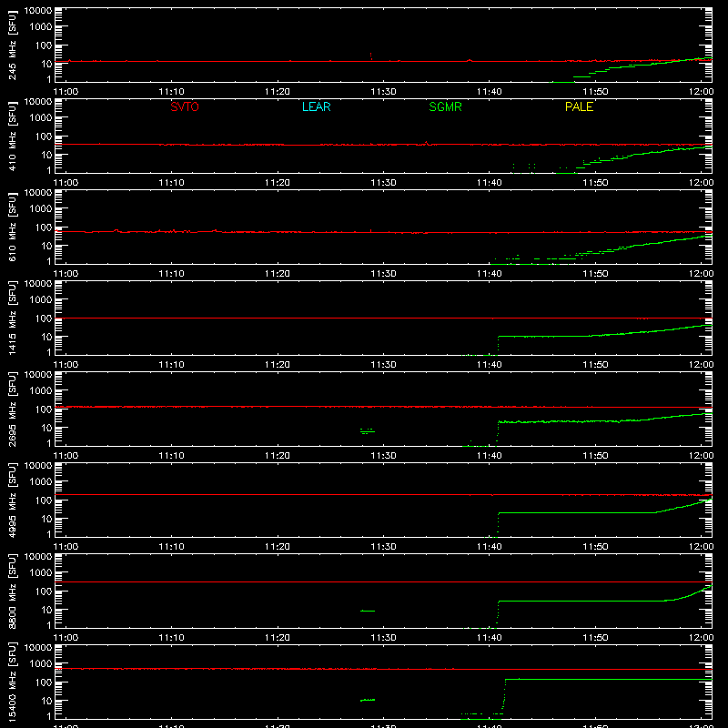Click the red spike in the 245 MHz plot

(x=371, y=56)
